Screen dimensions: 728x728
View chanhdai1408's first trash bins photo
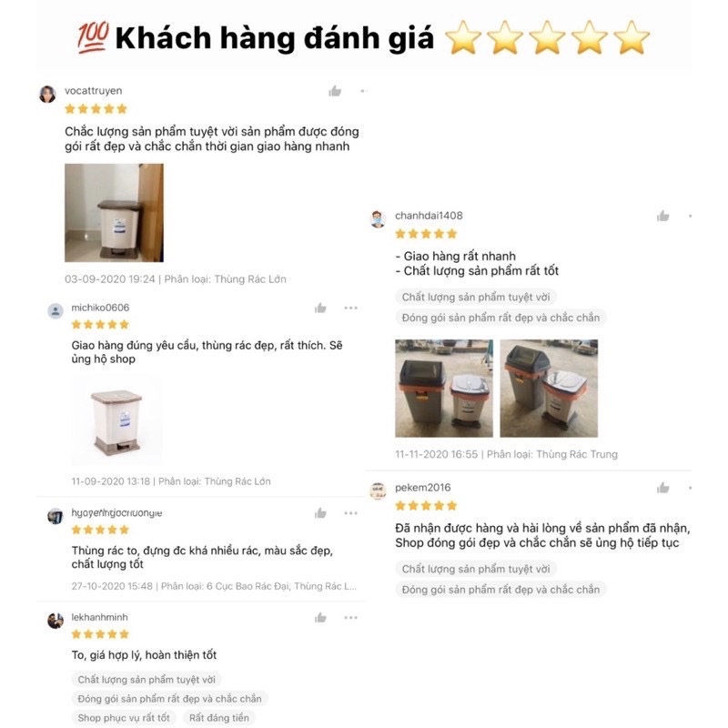[x=444, y=389]
